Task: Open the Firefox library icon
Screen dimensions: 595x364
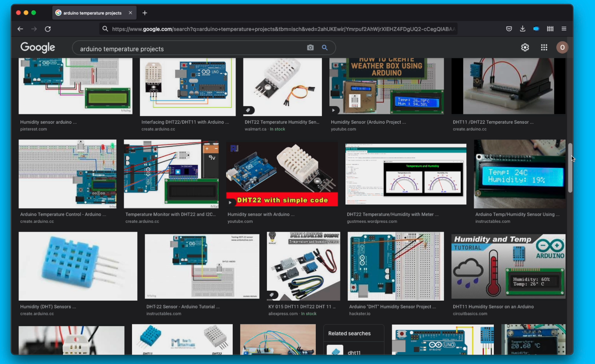Action: coord(550,28)
